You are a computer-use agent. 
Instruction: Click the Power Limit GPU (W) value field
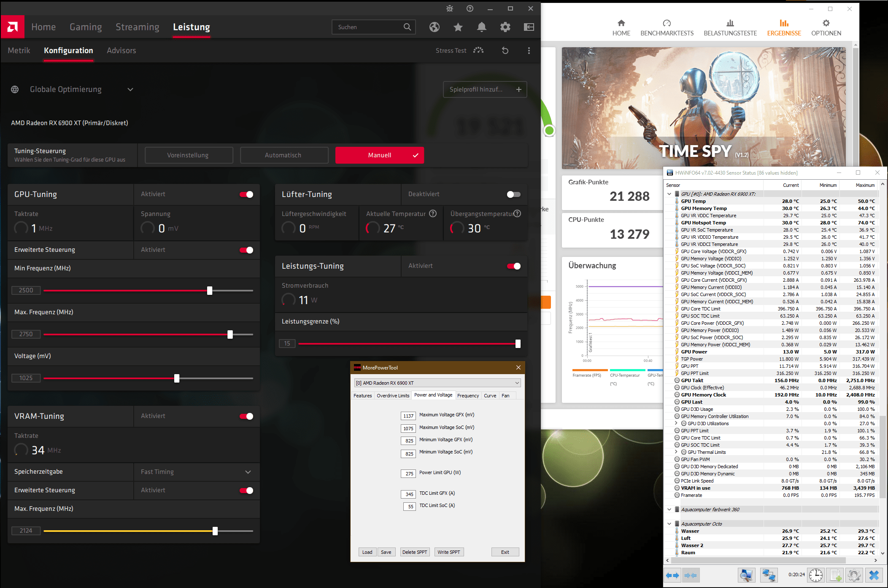point(408,474)
